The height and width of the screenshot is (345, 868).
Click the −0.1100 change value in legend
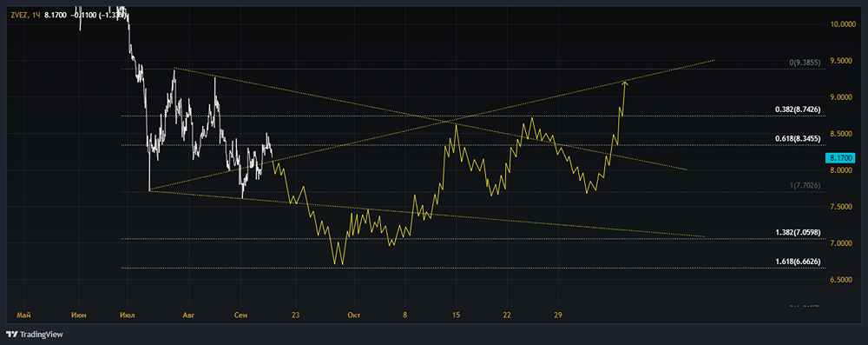(x=83, y=15)
